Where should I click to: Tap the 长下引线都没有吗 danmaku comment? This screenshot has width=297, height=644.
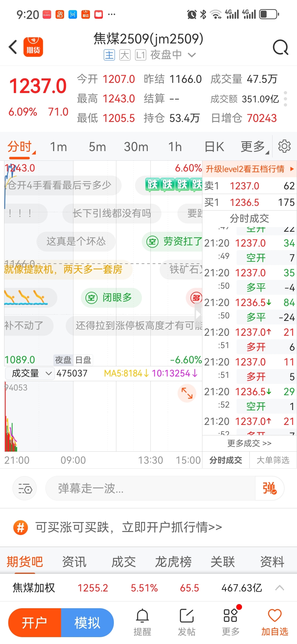click(112, 213)
